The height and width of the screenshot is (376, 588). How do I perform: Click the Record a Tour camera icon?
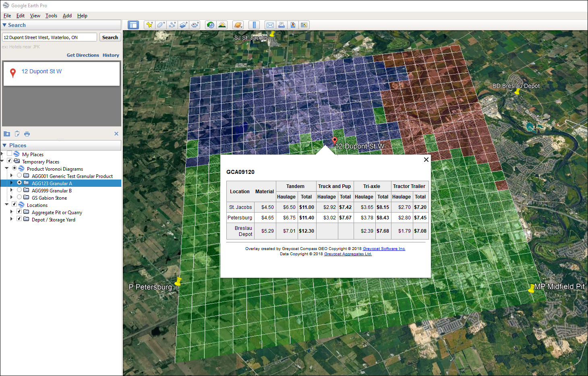[x=195, y=25]
